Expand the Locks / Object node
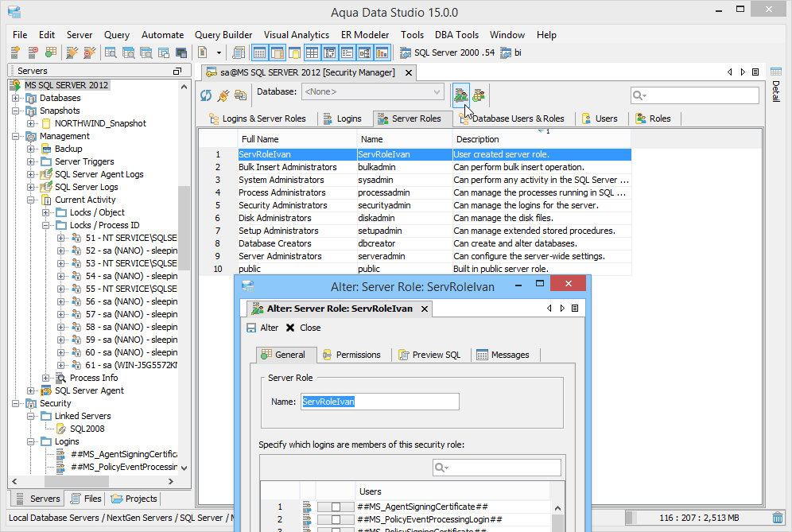 coord(46,212)
